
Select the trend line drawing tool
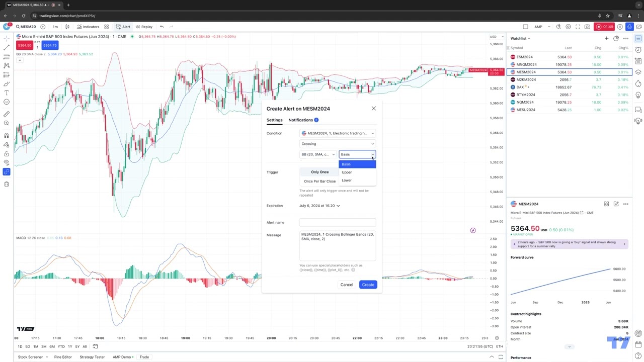click(7, 47)
